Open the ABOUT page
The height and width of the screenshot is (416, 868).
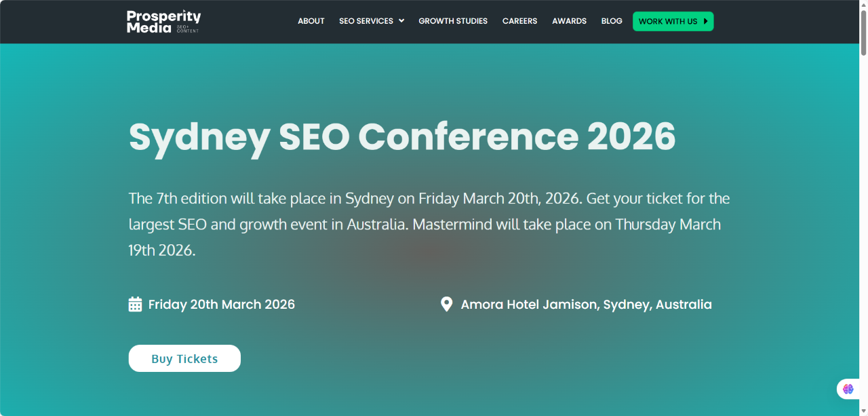click(311, 21)
